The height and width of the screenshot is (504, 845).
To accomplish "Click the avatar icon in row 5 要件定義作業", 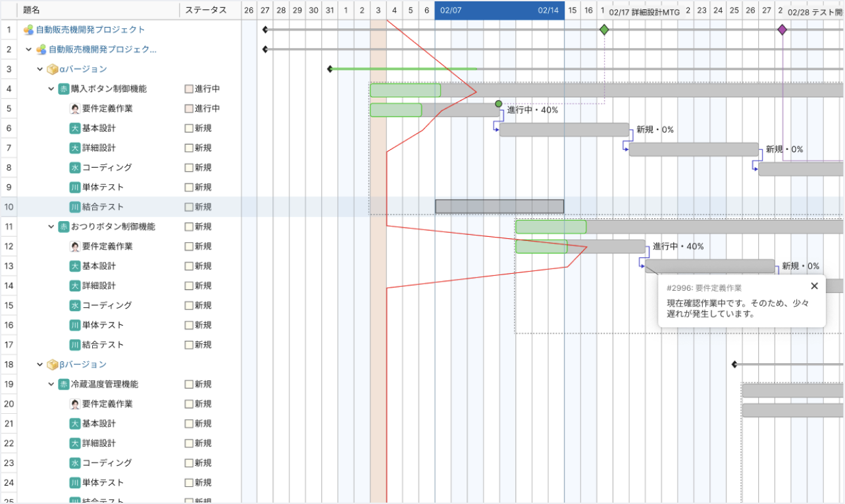I will tap(75, 109).
